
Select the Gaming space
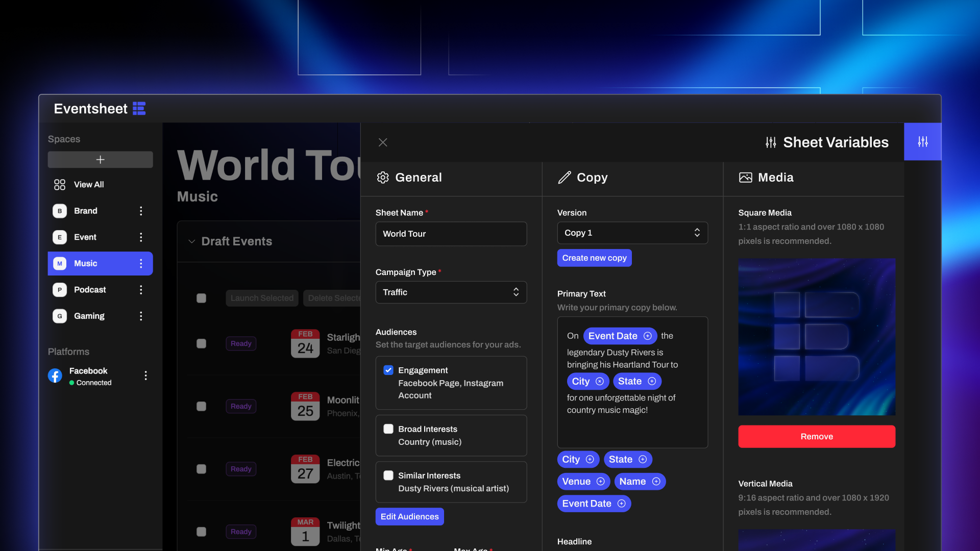(101, 316)
